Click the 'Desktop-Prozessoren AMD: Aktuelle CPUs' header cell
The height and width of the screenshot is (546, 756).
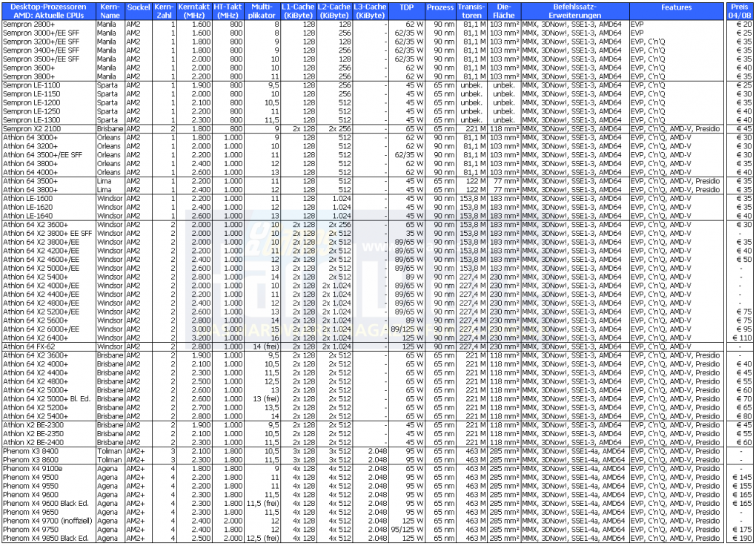(48, 11)
